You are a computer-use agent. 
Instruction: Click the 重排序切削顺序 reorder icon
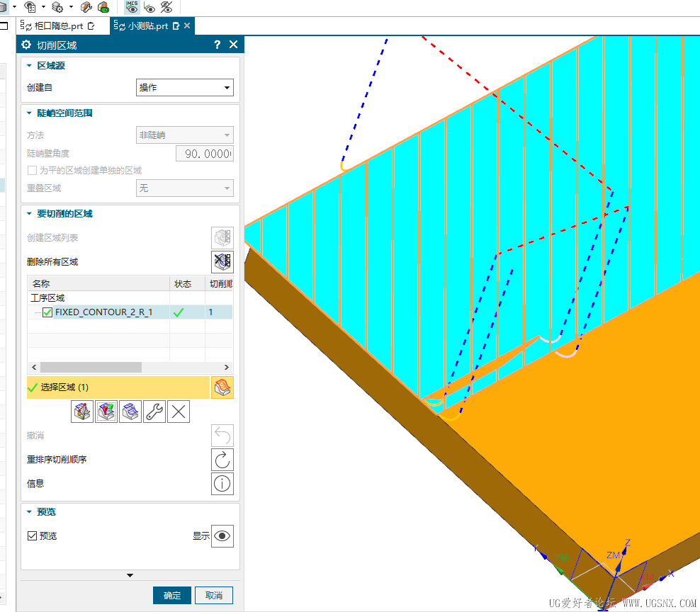[x=222, y=460]
